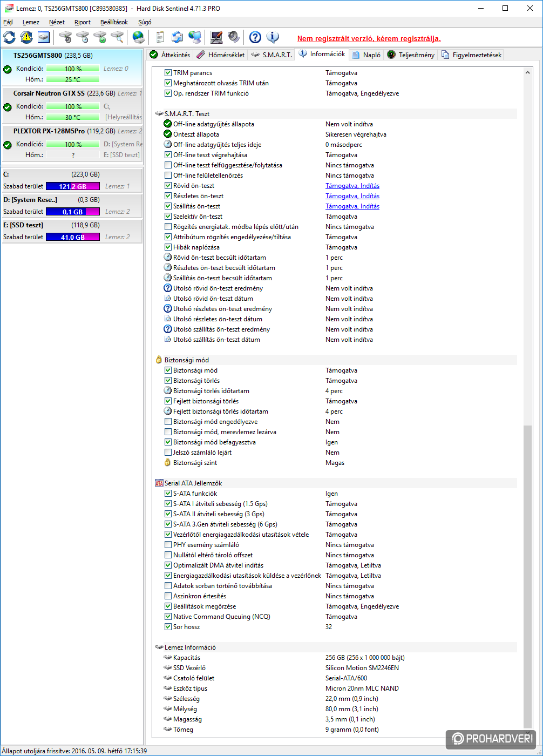Image resolution: width=543 pixels, height=756 pixels.
Task: Click the green check icon beside Önteszt állapota
Action: [168, 134]
